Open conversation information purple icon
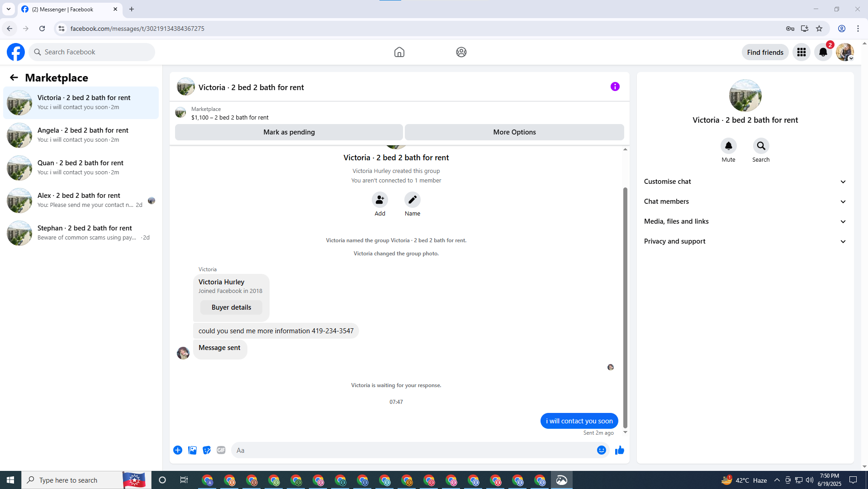 pyautogui.click(x=615, y=86)
